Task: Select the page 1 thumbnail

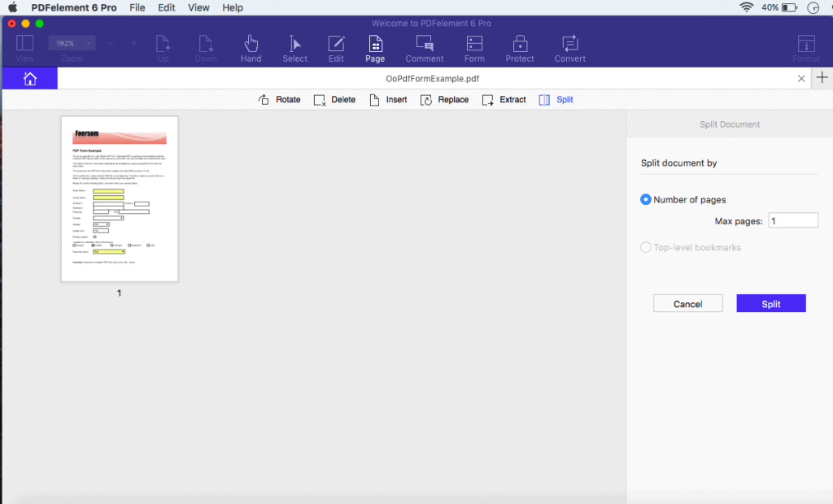Action: [120, 199]
